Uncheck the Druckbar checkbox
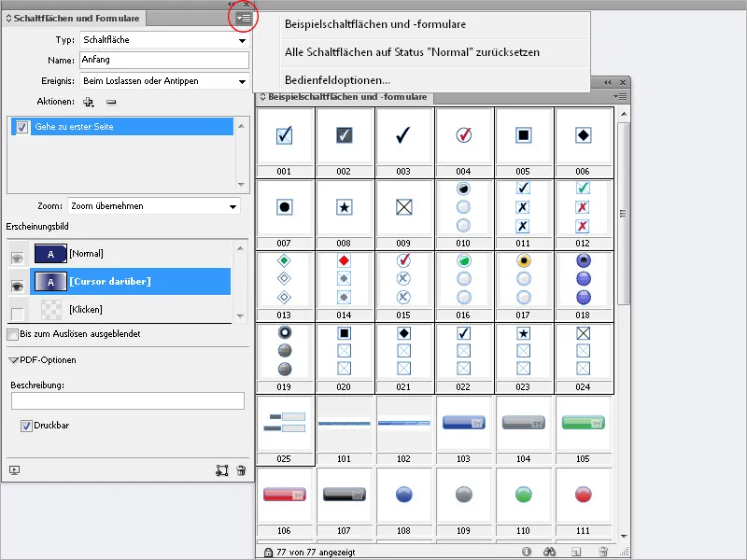This screenshot has height=560, width=747. (26, 426)
